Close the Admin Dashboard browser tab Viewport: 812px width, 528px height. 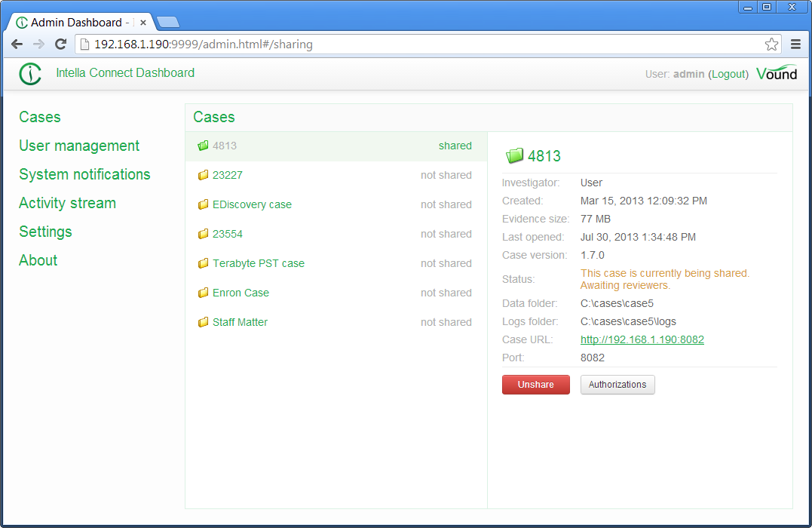(143, 23)
